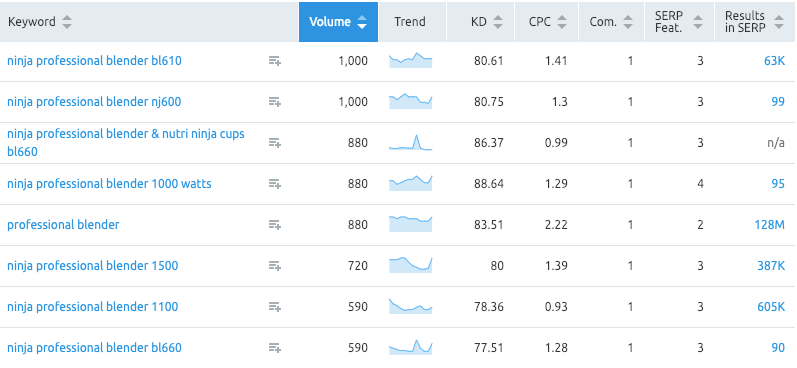Add the 'nutri ninja cups bl660' keyword to list
The image size is (797, 368).
point(274,143)
